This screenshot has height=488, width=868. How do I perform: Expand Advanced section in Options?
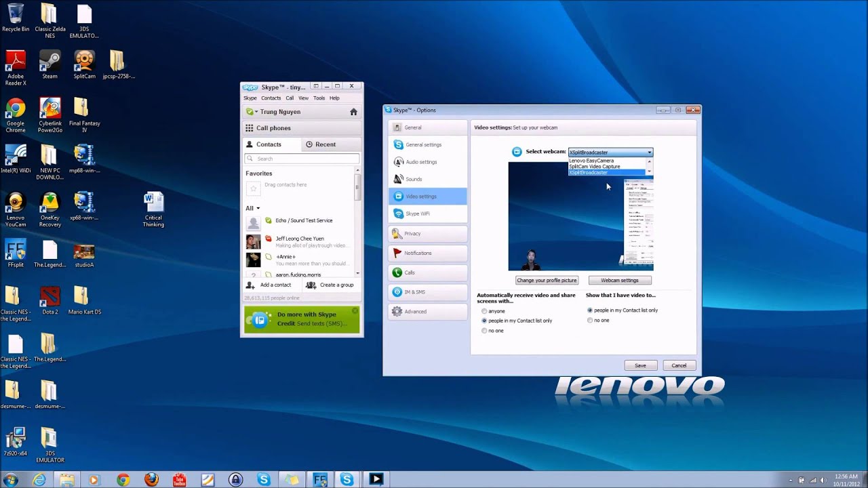click(428, 312)
